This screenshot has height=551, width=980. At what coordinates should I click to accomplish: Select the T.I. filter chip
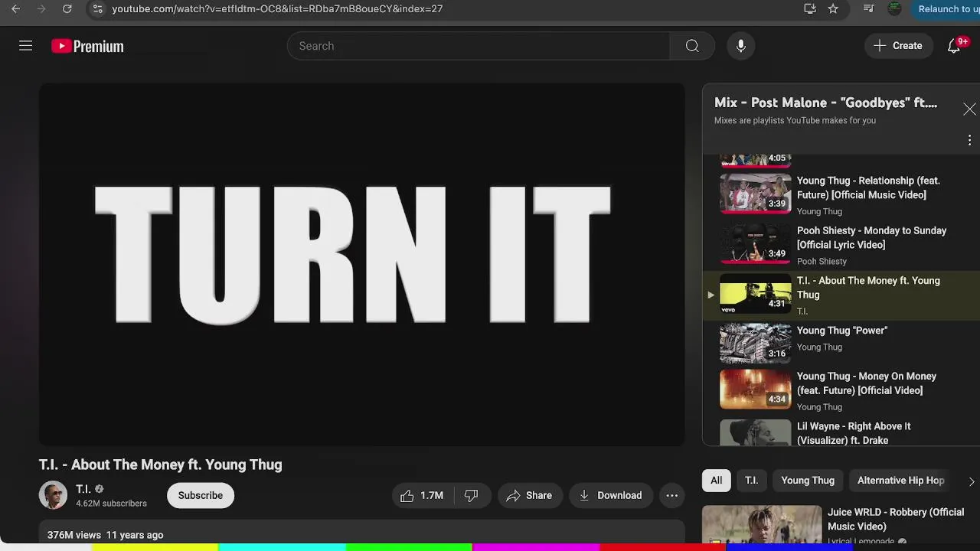click(x=752, y=481)
